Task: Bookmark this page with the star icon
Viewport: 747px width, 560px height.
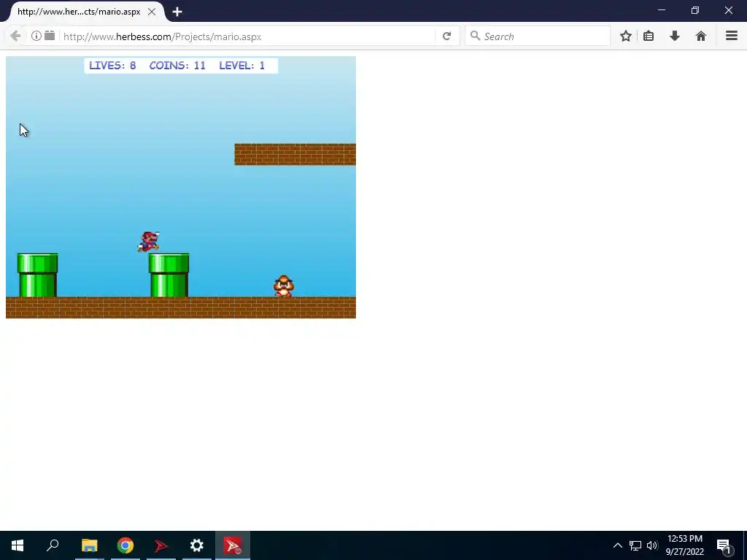Action: (x=625, y=36)
